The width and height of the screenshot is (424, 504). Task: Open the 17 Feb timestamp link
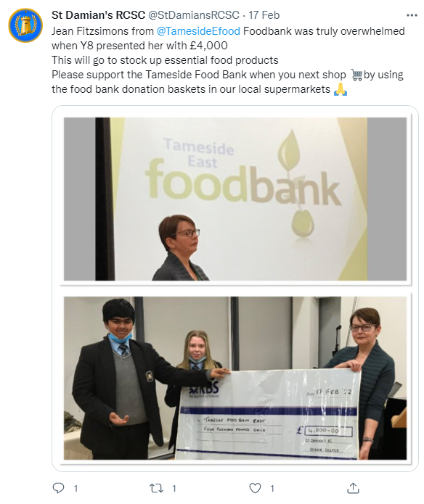[264, 15]
